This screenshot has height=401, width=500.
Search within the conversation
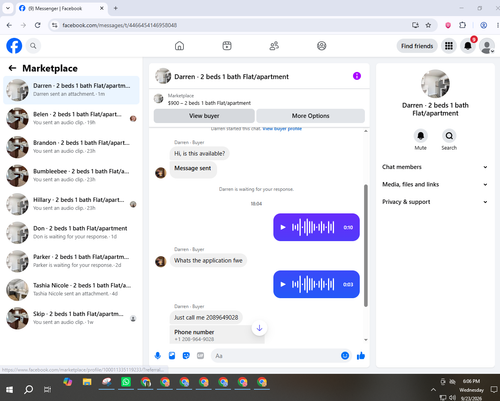click(449, 136)
